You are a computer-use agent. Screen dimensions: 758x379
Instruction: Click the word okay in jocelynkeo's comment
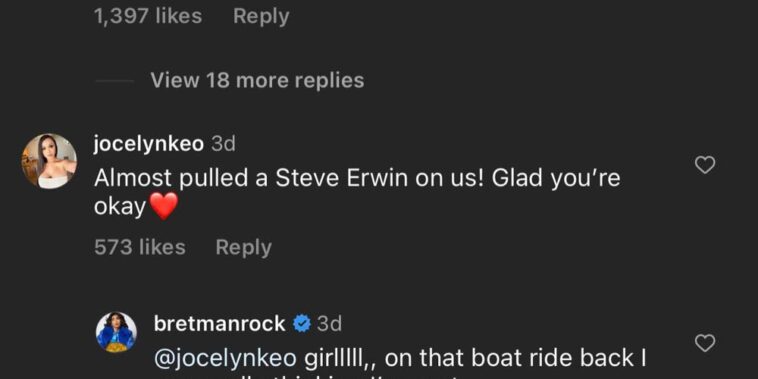pos(120,208)
